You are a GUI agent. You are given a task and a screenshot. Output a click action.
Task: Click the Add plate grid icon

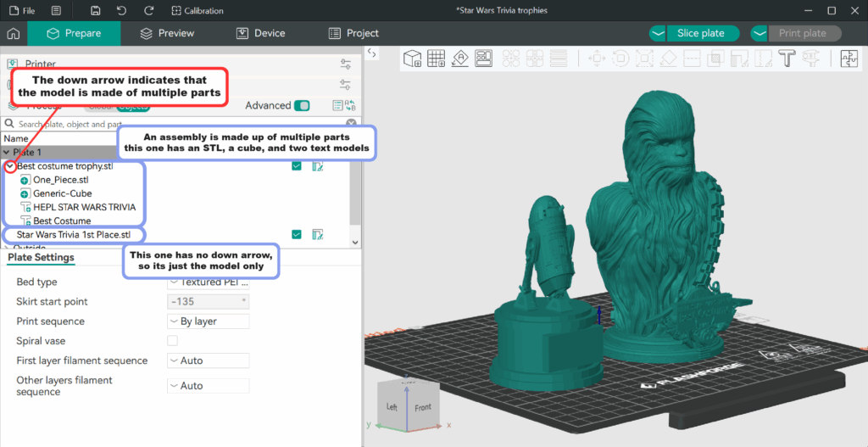(437, 59)
